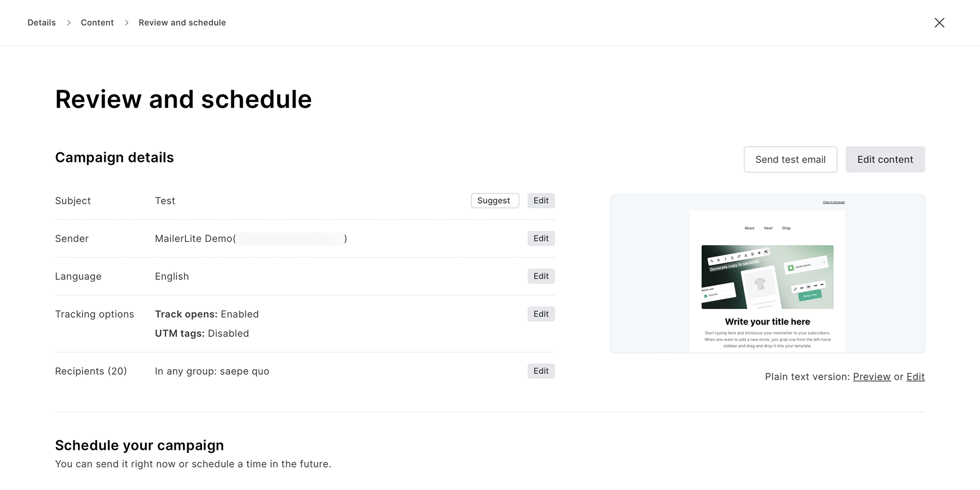Select the center alignment icon in the spacing toolbar

[808, 287]
